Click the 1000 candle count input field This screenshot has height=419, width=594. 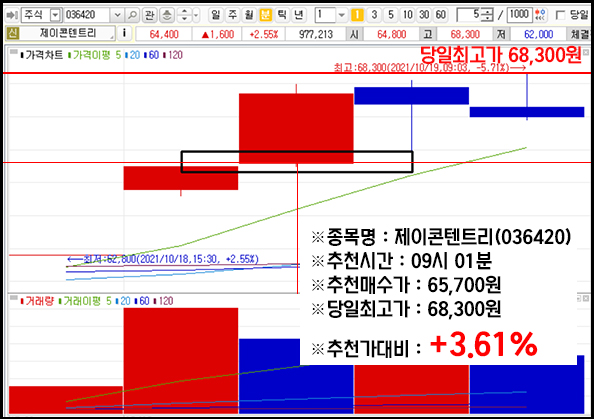click(519, 15)
